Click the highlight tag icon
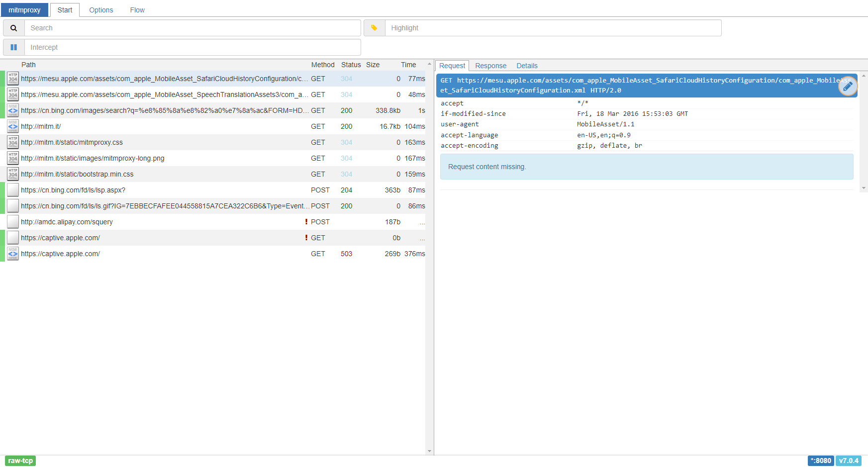This screenshot has height=467, width=868. click(374, 28)
